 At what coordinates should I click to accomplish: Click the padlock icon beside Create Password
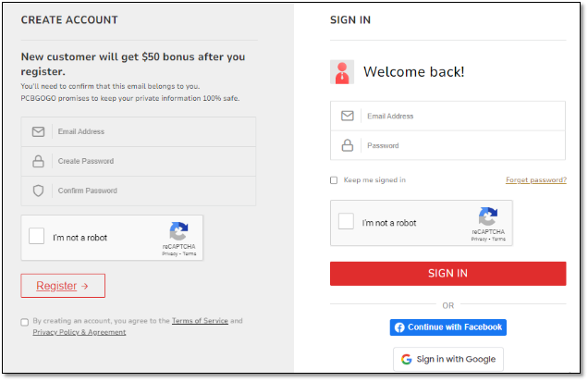[38, 161]
